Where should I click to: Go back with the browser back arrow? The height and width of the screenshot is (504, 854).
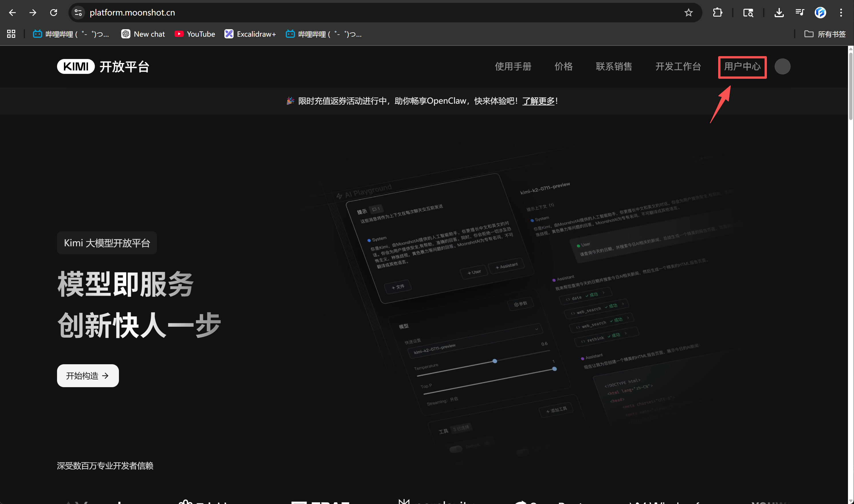12,13
